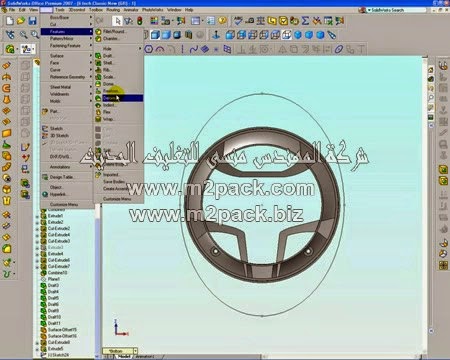
Task: Open the Tools menu
Action: (60, 10)
